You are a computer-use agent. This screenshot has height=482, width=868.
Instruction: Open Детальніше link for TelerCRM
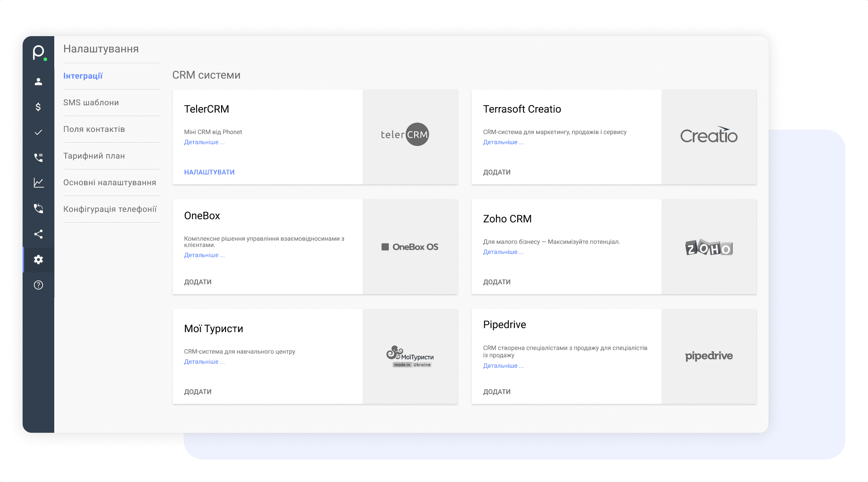(204, 142)
